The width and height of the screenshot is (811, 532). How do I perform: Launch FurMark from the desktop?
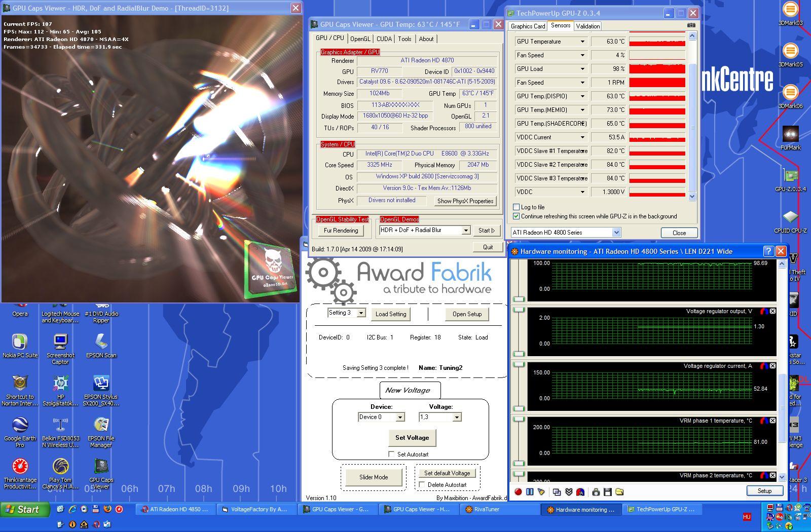(790, 138)
